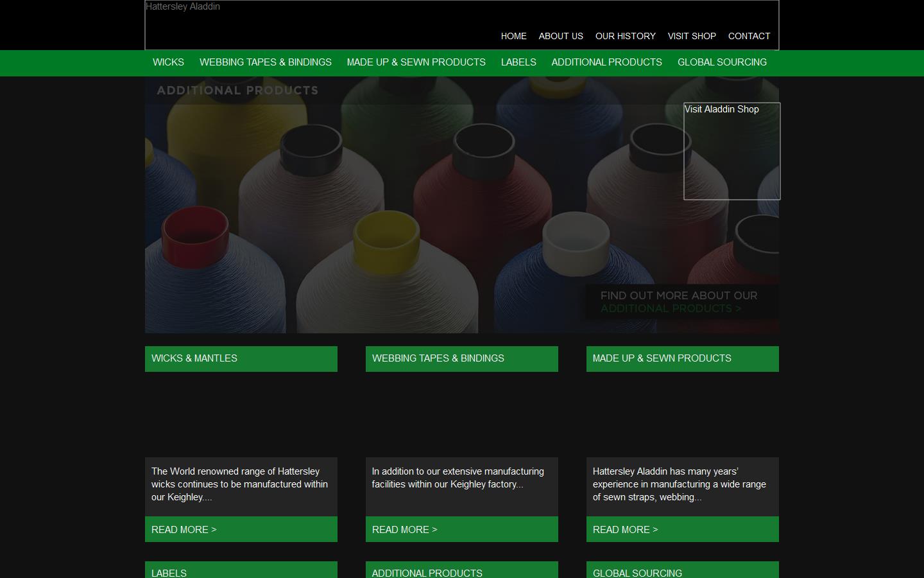Go to ABOUT US page

[561, 36]
